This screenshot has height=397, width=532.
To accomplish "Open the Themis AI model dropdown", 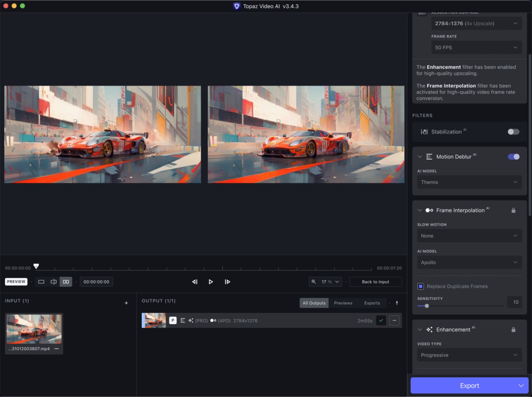I will [469, 182].
